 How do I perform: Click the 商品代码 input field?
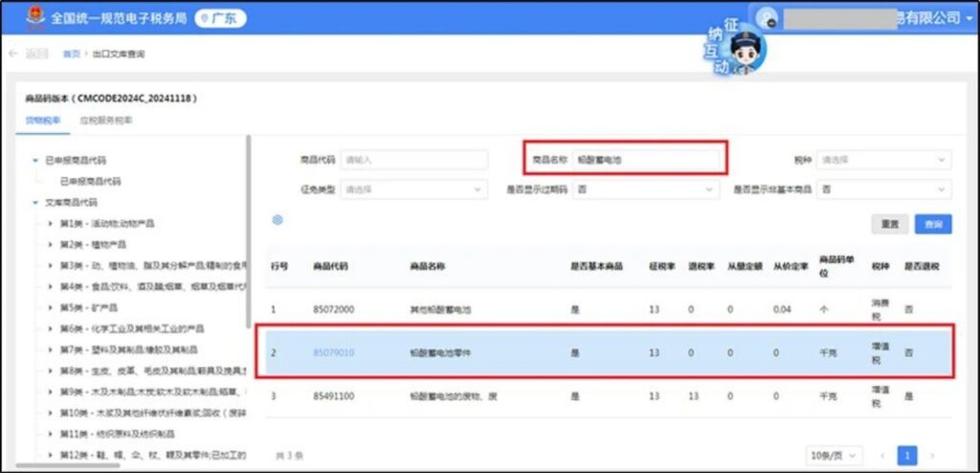coord(413,160)
